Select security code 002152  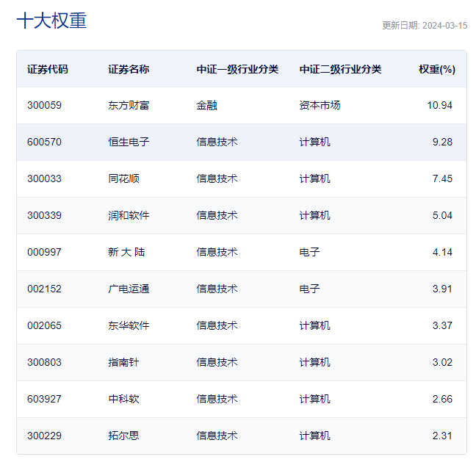44,289
